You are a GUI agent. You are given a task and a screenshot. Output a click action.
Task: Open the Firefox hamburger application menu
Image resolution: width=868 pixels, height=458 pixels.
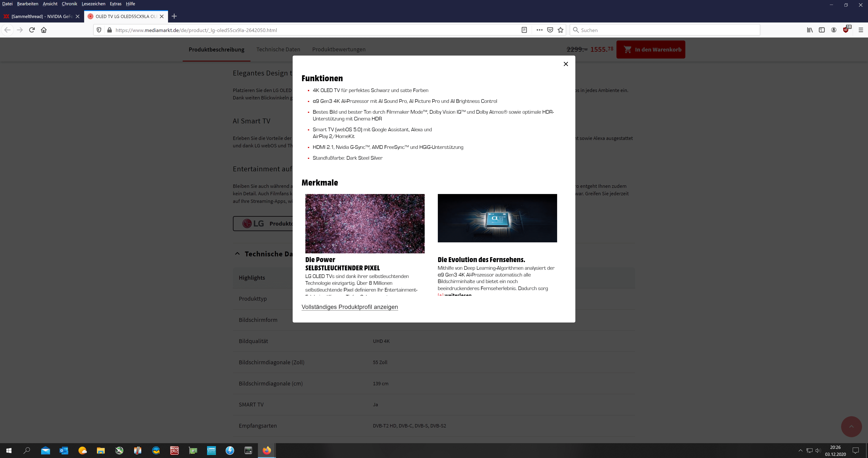[861, 30]
